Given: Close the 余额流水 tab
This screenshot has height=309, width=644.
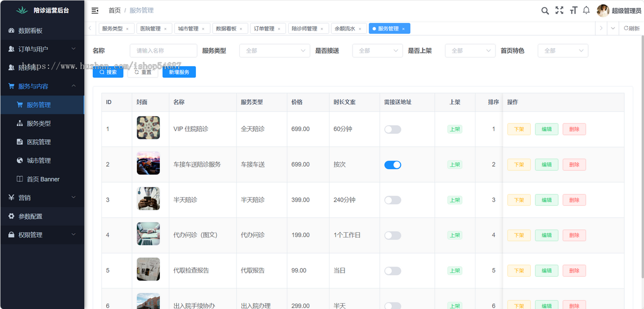Looking at the screenshot, I should point(360,29).
